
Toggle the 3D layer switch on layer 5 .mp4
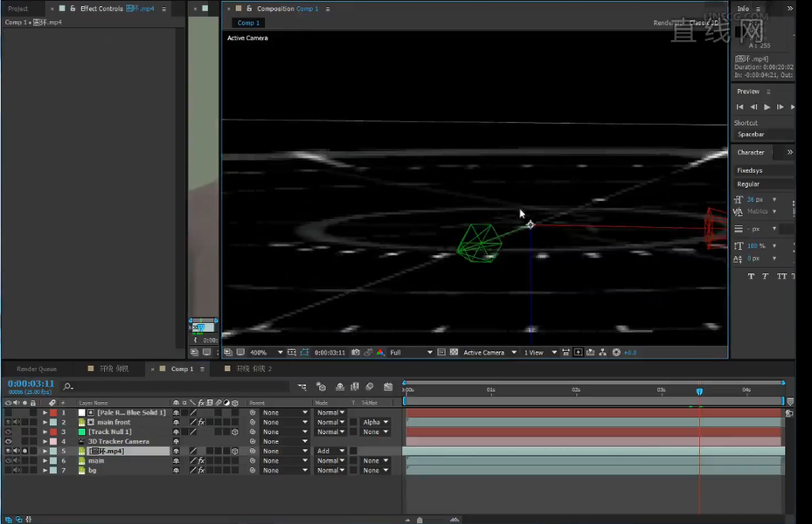(x=235, y=451)
